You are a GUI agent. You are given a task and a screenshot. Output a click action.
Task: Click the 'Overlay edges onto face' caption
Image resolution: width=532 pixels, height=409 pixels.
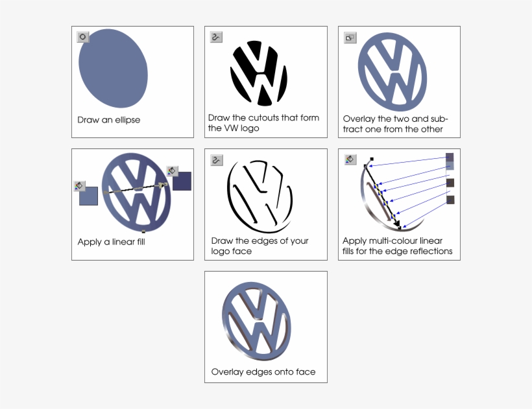coord(263,371)
